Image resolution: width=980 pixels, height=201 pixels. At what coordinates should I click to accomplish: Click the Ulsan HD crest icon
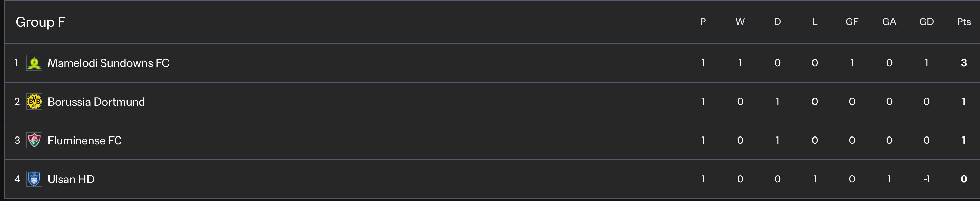[x=34, y=179]
